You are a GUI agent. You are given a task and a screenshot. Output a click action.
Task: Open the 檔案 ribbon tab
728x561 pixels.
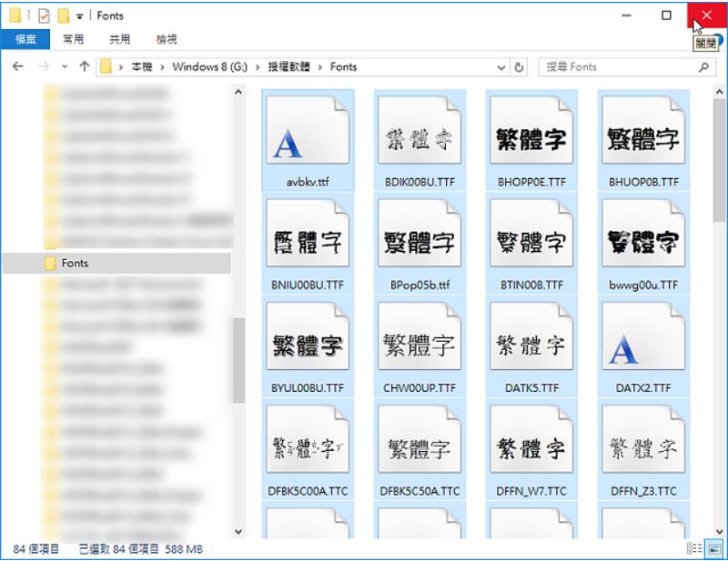click(25, 39)
